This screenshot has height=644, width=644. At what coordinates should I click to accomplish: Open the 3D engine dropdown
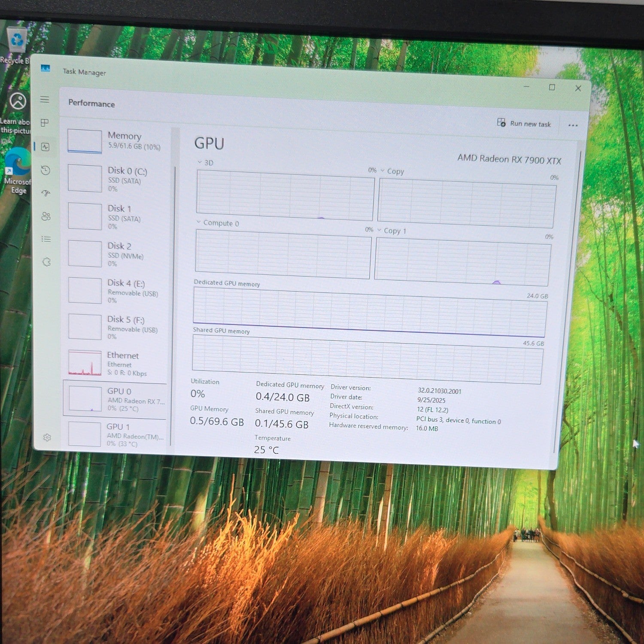pyautogui.click(x=200, y=162)
